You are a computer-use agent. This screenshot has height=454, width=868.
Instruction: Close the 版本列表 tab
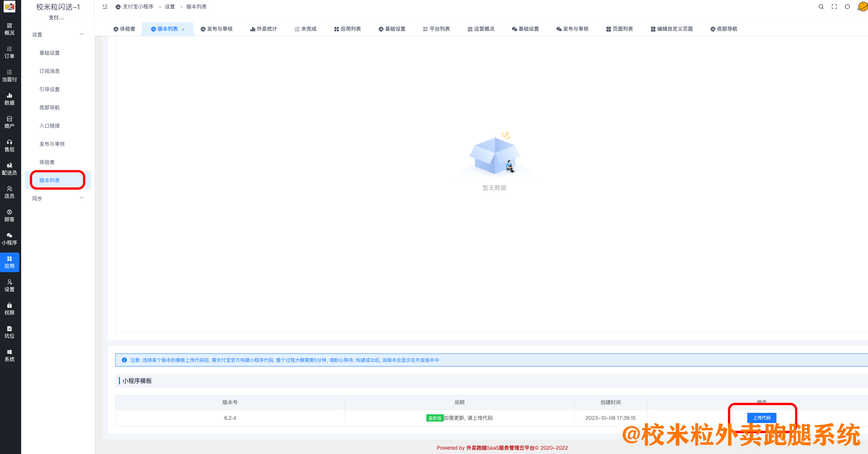pos(183,29)
